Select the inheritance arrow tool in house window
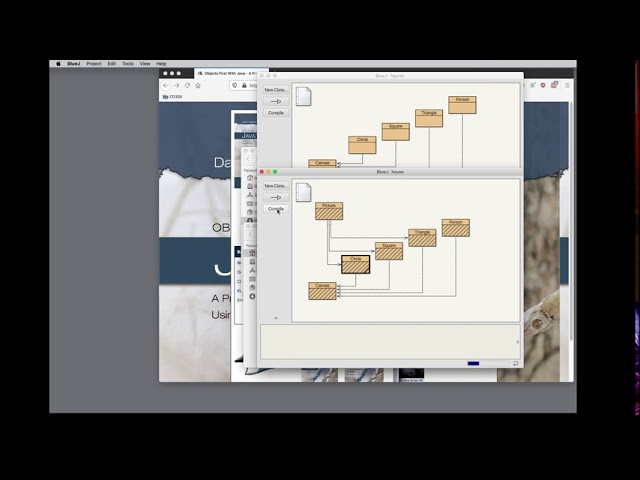 point(276,197)
